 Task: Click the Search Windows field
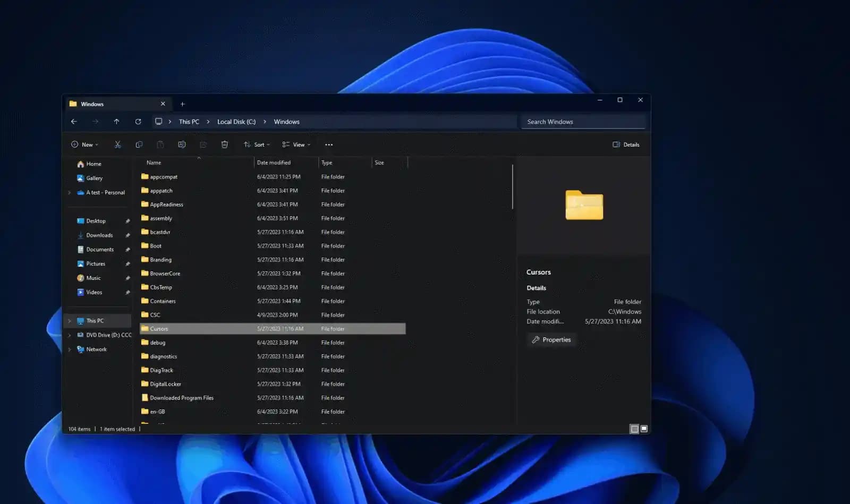tap(582, 122)
